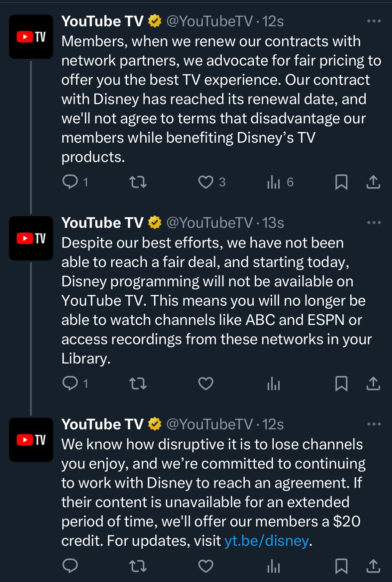Bookmark the first tweet about renewal date
The image size is (392, 582).
(341, 182)
